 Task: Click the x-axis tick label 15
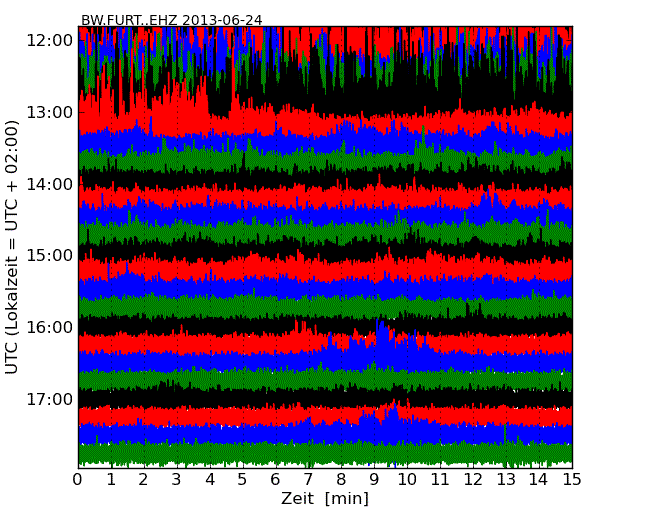click(x=572, y=480)
